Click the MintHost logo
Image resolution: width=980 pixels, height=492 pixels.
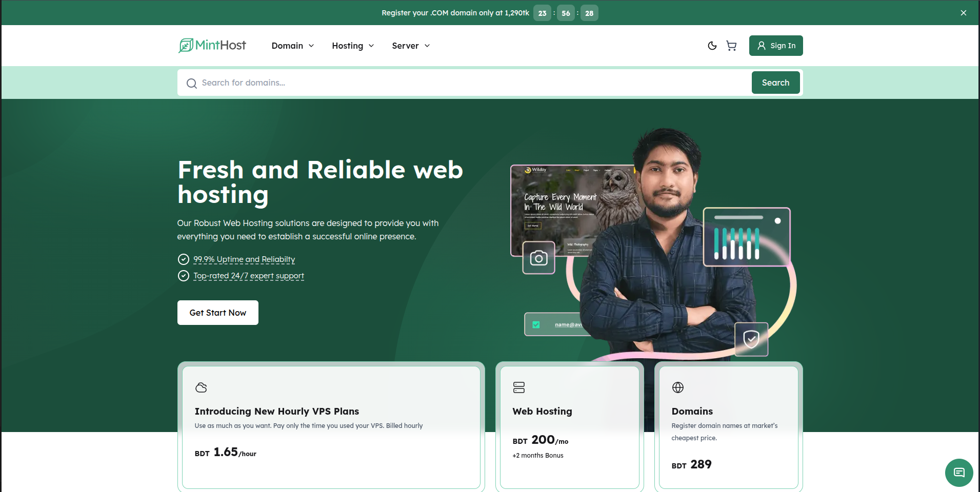point(212,46)
